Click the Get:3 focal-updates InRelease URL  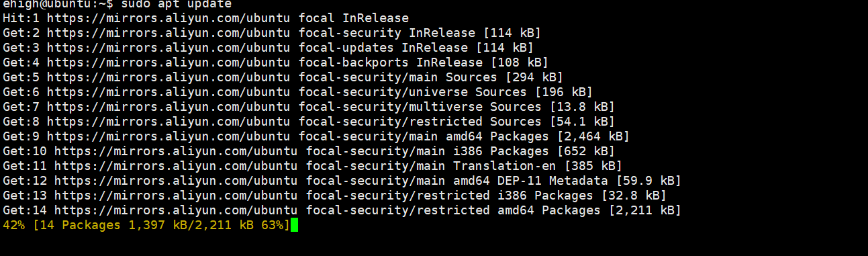click(168, 47)
